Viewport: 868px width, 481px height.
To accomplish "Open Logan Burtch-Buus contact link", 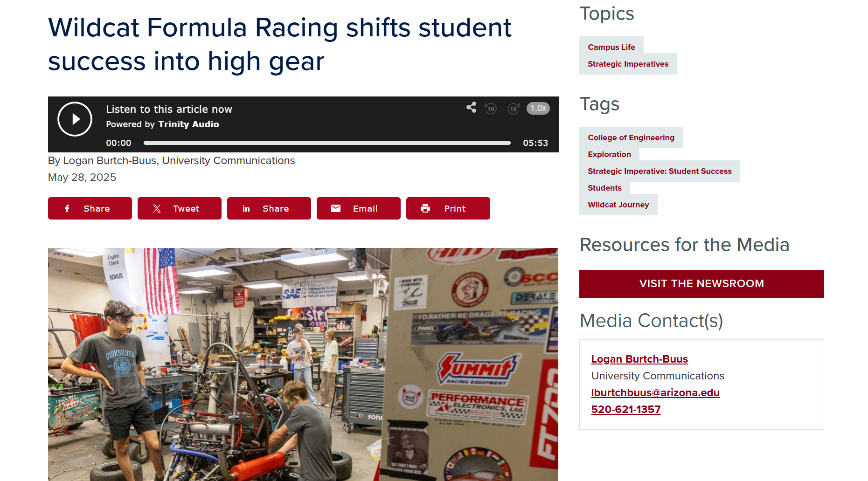I will (639, 359).
